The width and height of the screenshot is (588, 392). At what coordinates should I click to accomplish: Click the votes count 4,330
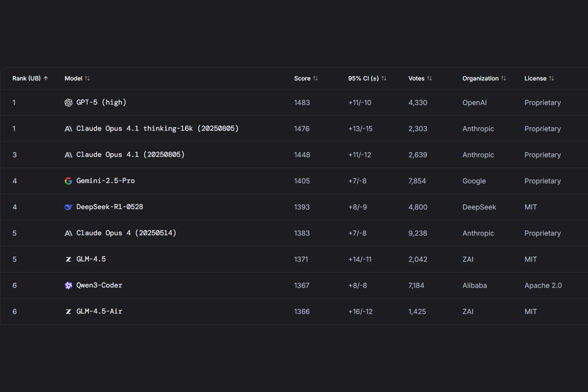pos(418,103)
